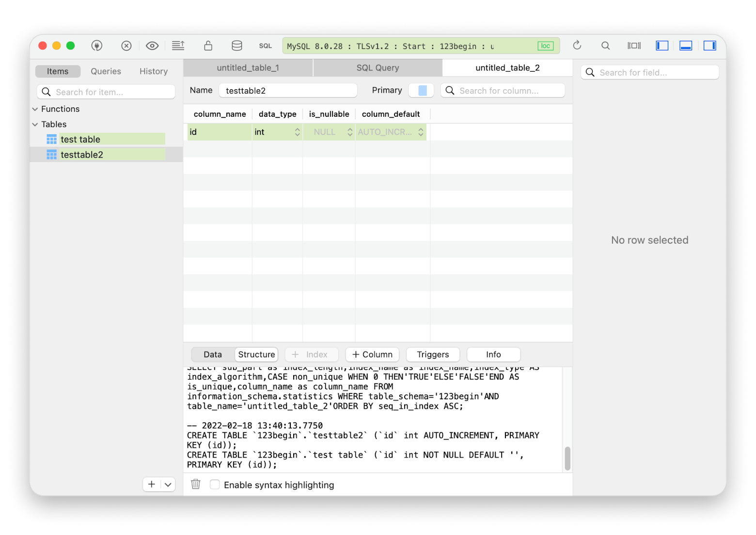756x535 pixels.
Task: Click the magnifier search icon in toolbar
Action: point(605,46)
